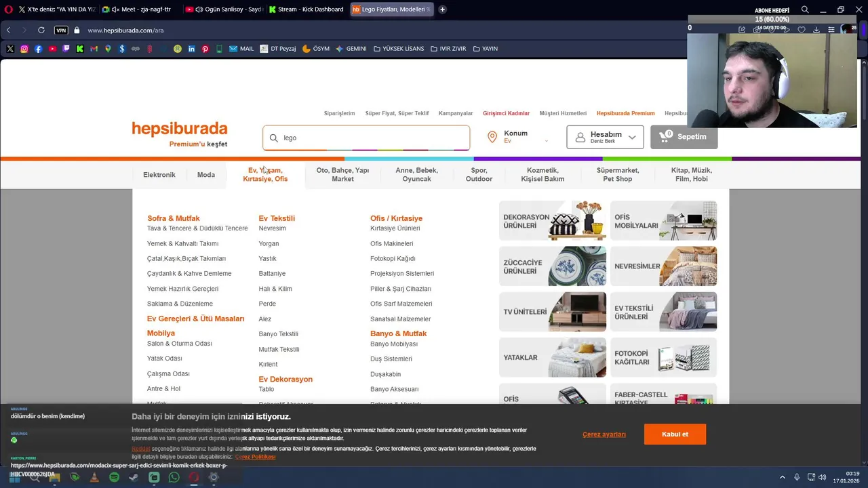Open the Siparişlerim link

[339, 113]
